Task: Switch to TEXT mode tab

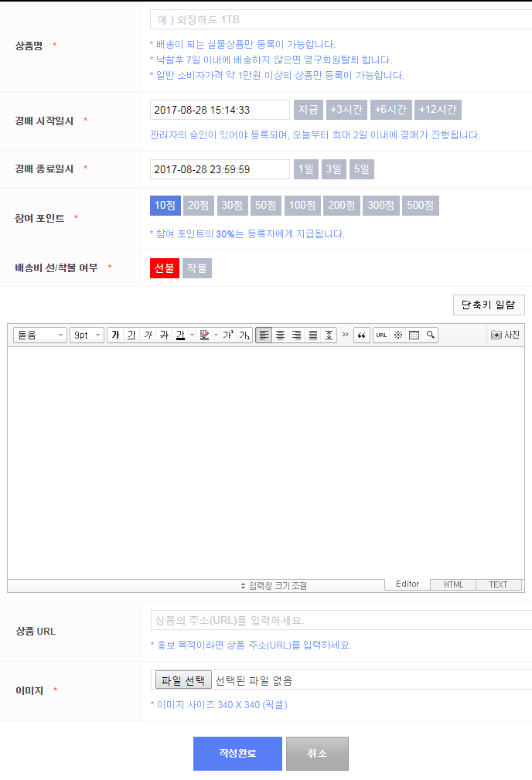Action: 498,584
